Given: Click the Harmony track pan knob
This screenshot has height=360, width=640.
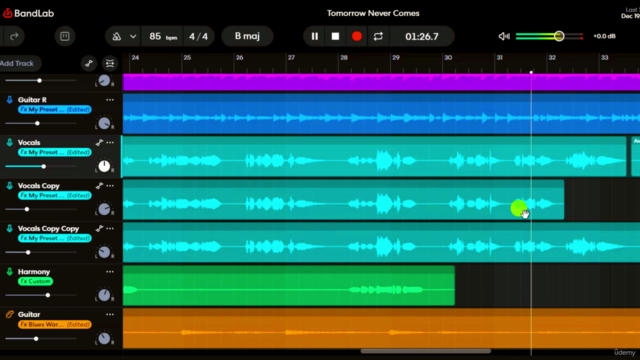Looking at the screenshot, I should (104, 295).
